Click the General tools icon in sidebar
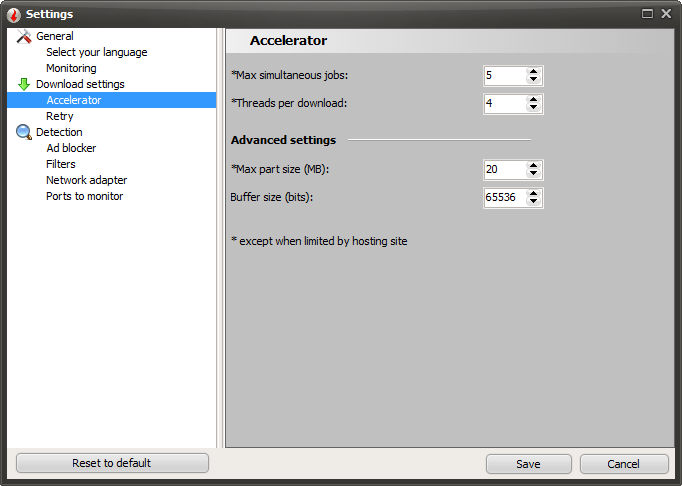This screenshot has width=682, height=486. point(24,36)
